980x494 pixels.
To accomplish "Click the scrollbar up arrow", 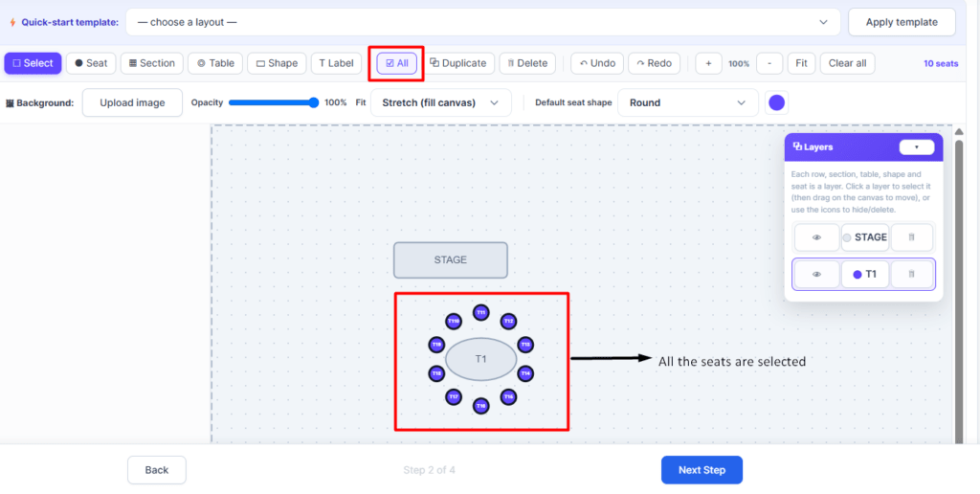I will 959,131.
